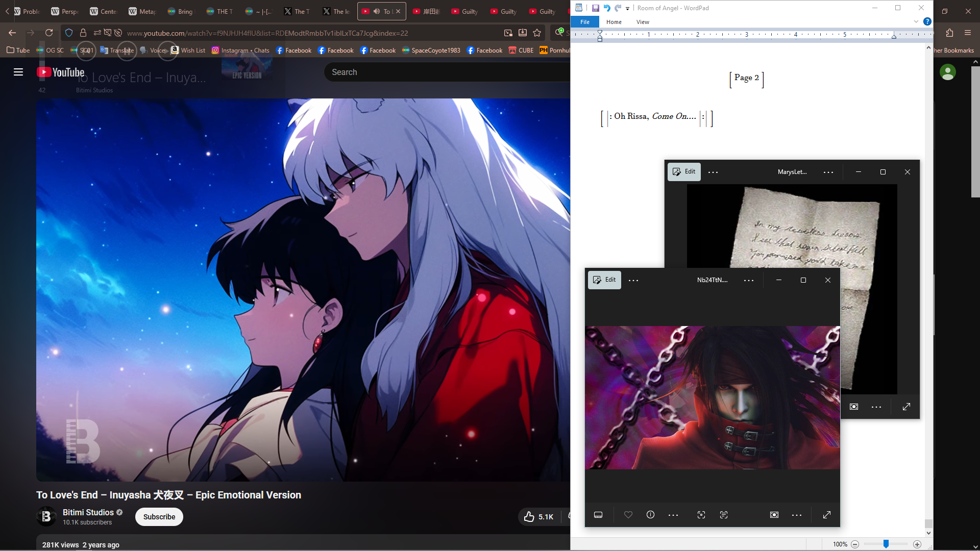Reload the YouTube page
Viewport: 980px width, 551px height.
49,33
